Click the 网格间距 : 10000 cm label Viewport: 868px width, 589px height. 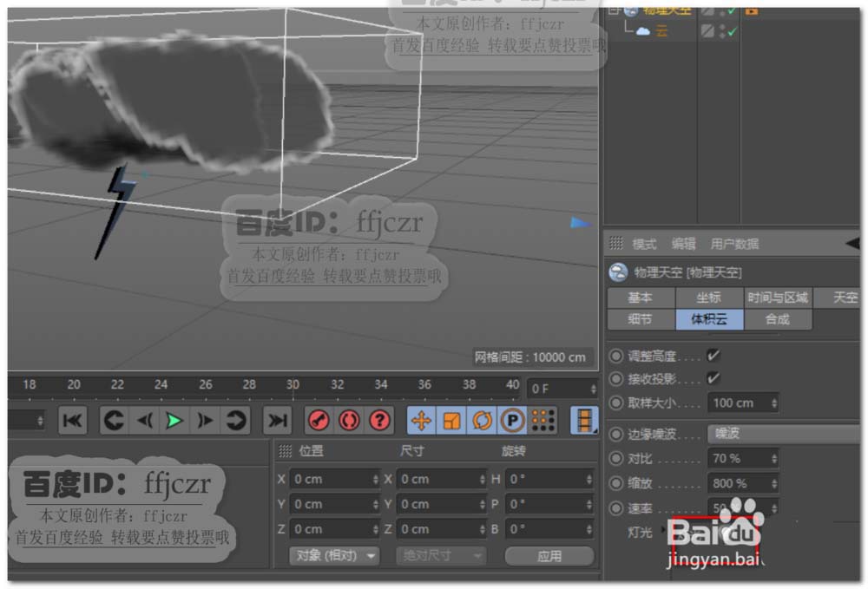pyautogui.click(x=529, y=357)
